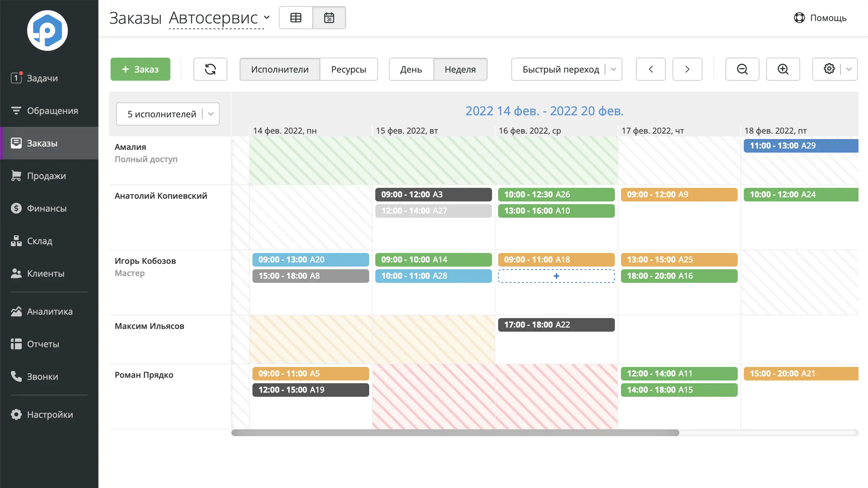Open order 17:00 - 18:00 A22
868x488 pixels.
(556, 325)
